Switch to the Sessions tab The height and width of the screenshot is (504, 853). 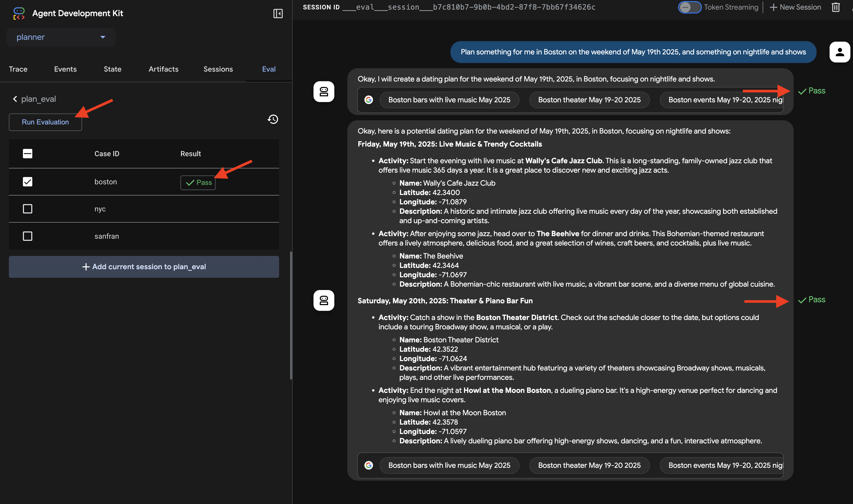[x=218, y=69]
